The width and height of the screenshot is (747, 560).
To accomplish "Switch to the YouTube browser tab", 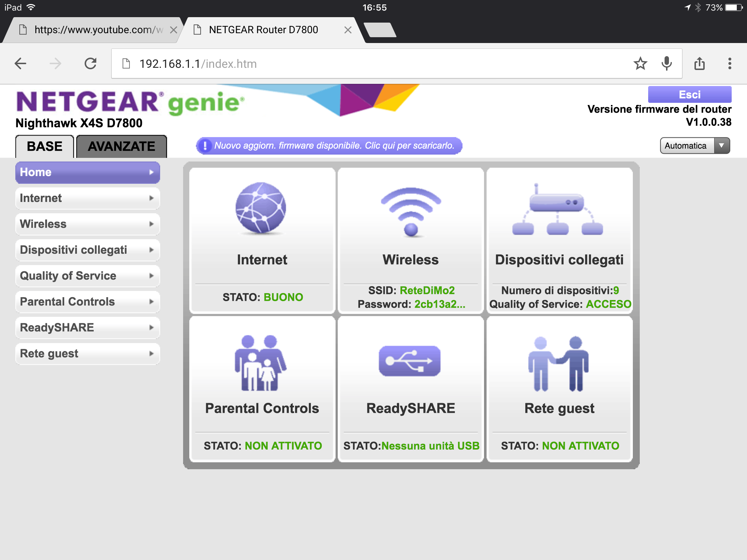I will click(x=93, y=30).
